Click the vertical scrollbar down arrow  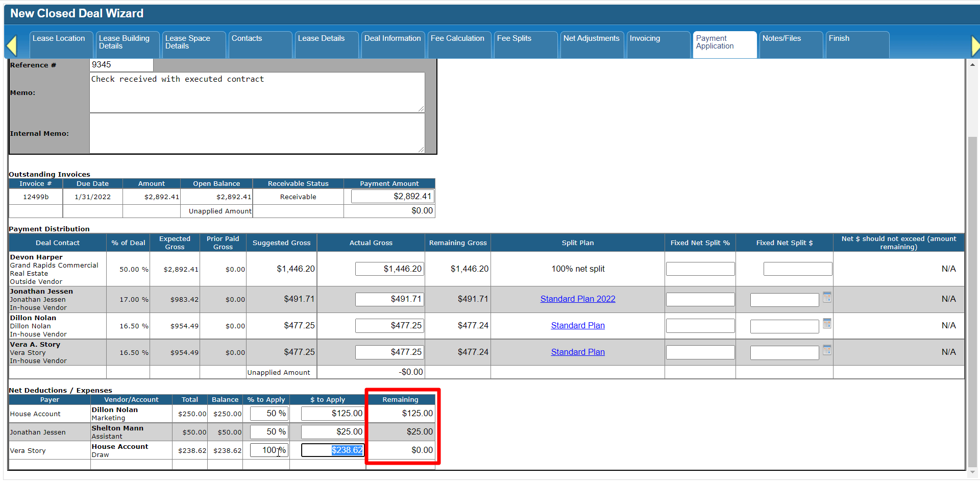(972, 472)
